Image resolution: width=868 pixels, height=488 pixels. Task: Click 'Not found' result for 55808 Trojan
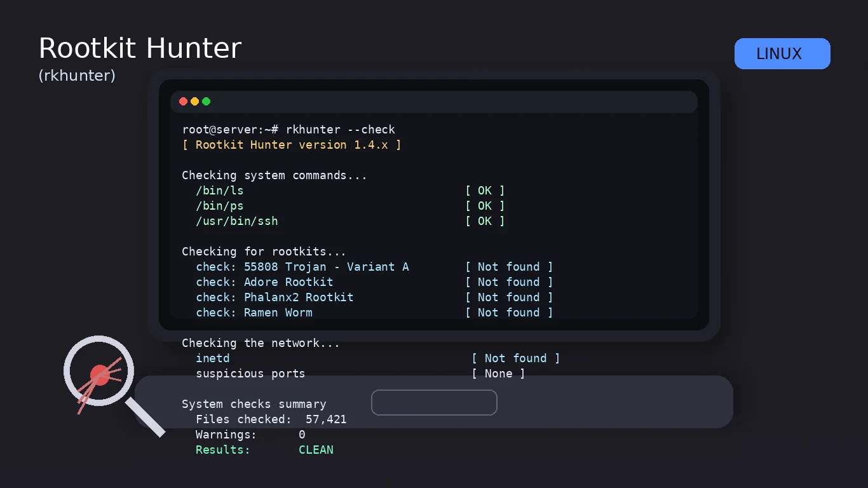(x=509, y=267)
